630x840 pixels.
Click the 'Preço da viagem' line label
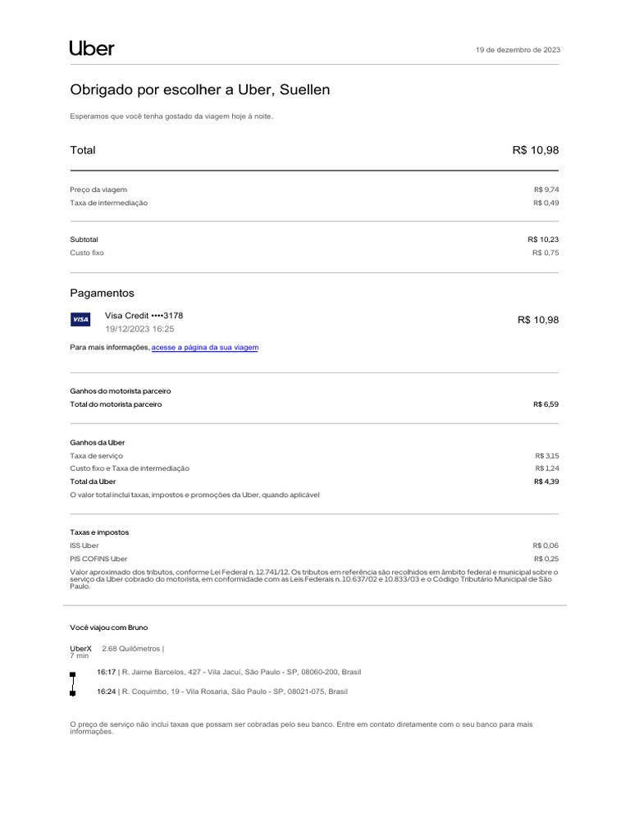pos(98,189)
